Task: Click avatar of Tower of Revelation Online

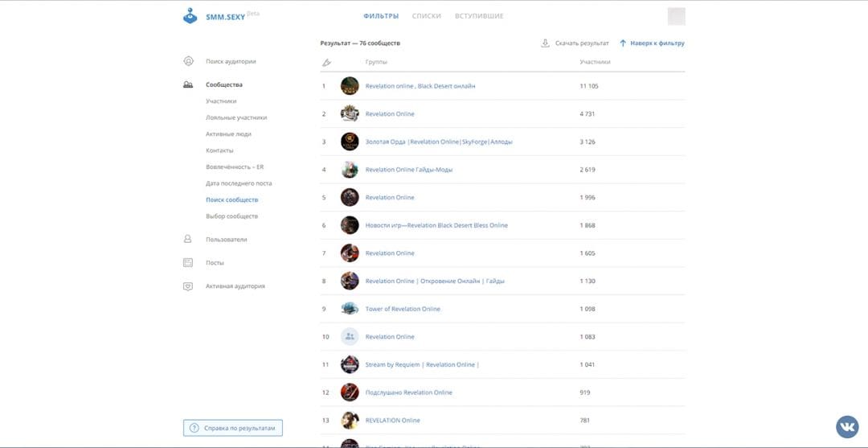Action: pyautogui.click(x=350, y=309)
